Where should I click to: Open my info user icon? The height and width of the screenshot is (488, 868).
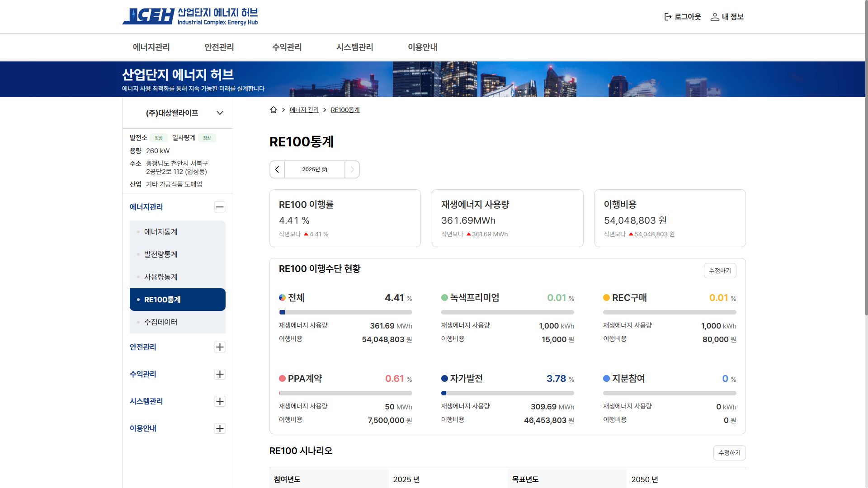coord(715,17)
